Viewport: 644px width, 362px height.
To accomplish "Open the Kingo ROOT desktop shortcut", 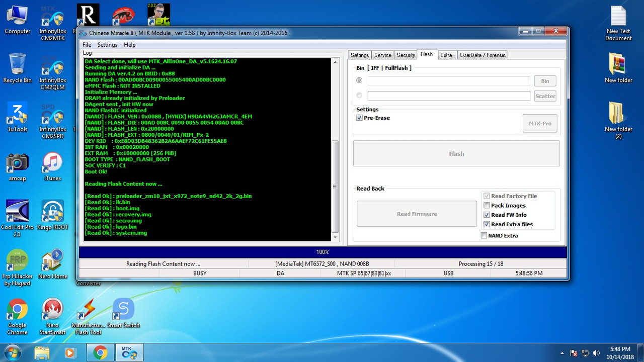I will (x=52, y=215).
